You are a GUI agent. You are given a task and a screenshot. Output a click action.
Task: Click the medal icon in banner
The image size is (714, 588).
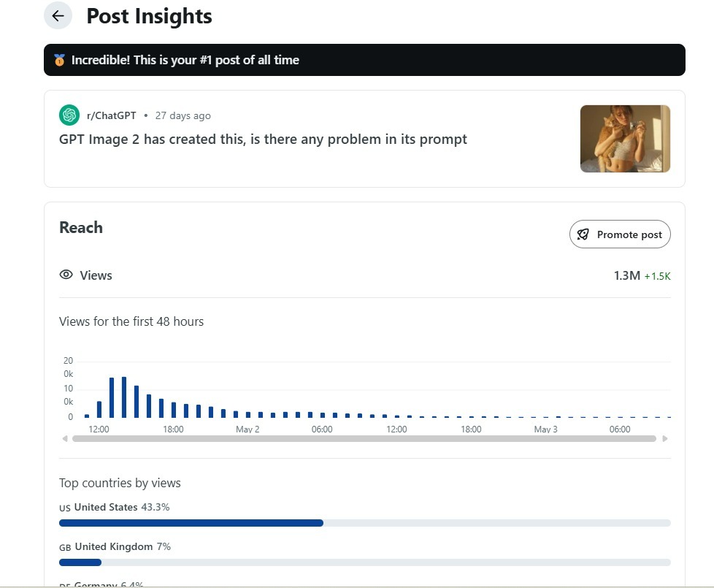tap(59, 60)
